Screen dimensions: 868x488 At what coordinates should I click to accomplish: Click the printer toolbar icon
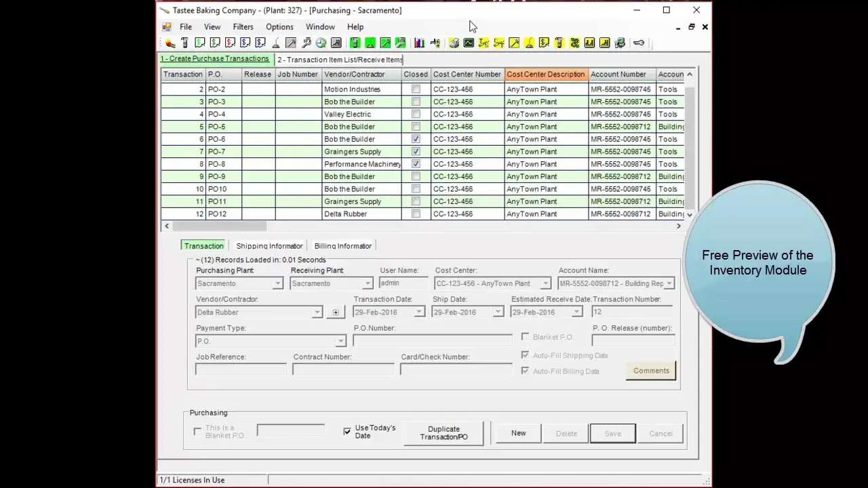(454, 43)
